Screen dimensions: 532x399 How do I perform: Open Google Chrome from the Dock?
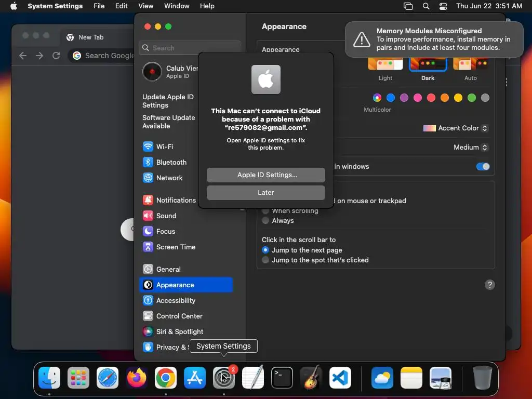pos(166,378)
